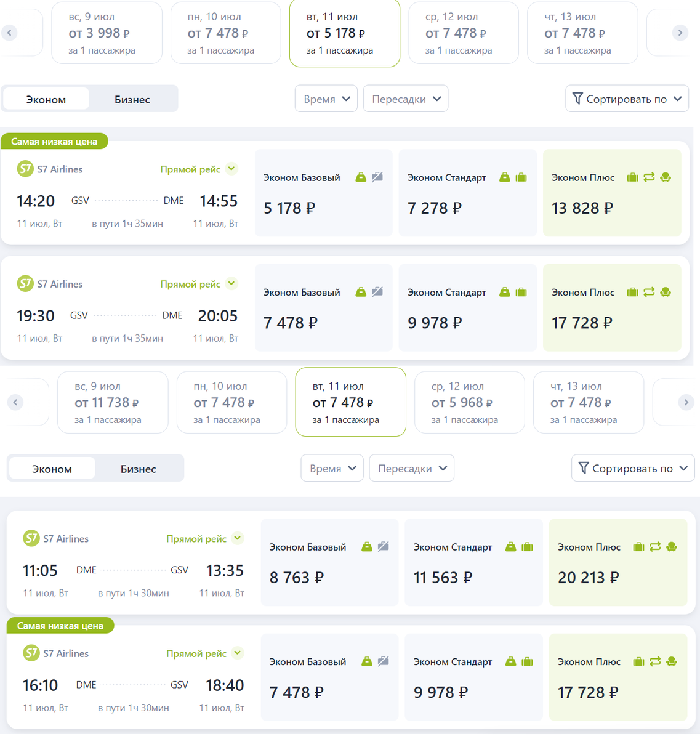Click filter funnel icon in top sort button
The height and width of the screenshot is (739, 700).
(577, 99)
